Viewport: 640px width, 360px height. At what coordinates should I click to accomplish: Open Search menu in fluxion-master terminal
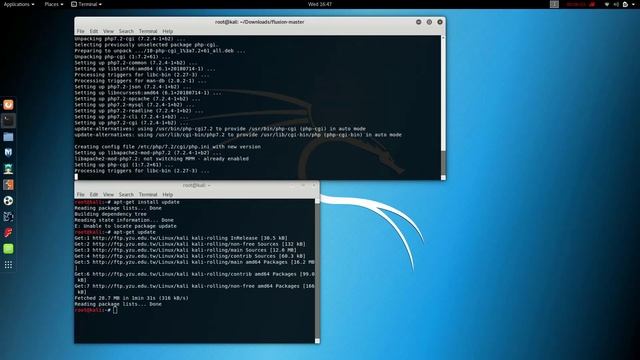pyautogui.click(x=126, y=31)
